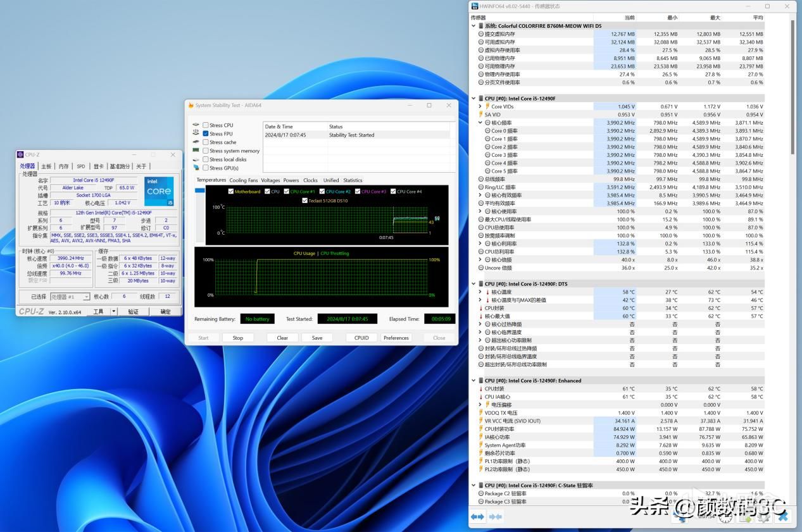Viewport: 802px width, 532px height.
Task: Expand the Core VIDs row
Action: pyautogui.click(x=480, y=107)
